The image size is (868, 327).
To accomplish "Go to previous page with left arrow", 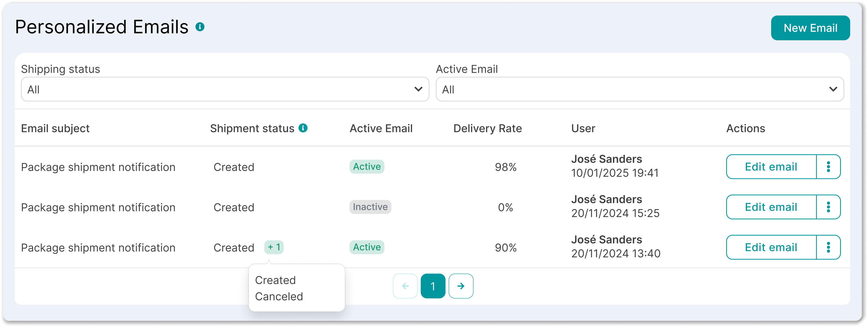I will 405,286.
